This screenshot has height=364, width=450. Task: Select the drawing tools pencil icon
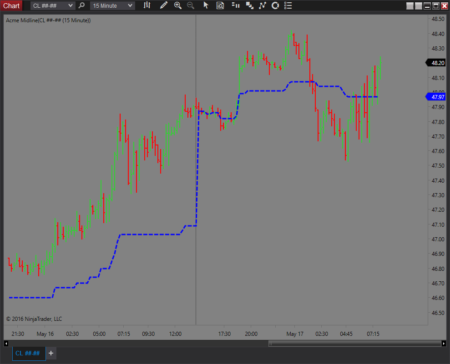point(163,5)
